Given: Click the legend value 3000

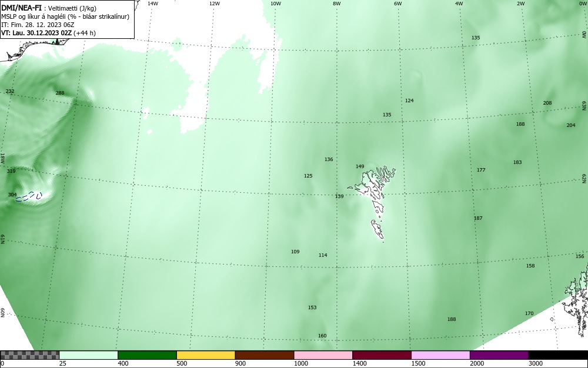Looking at the screenshot, I should pos(536,363).
